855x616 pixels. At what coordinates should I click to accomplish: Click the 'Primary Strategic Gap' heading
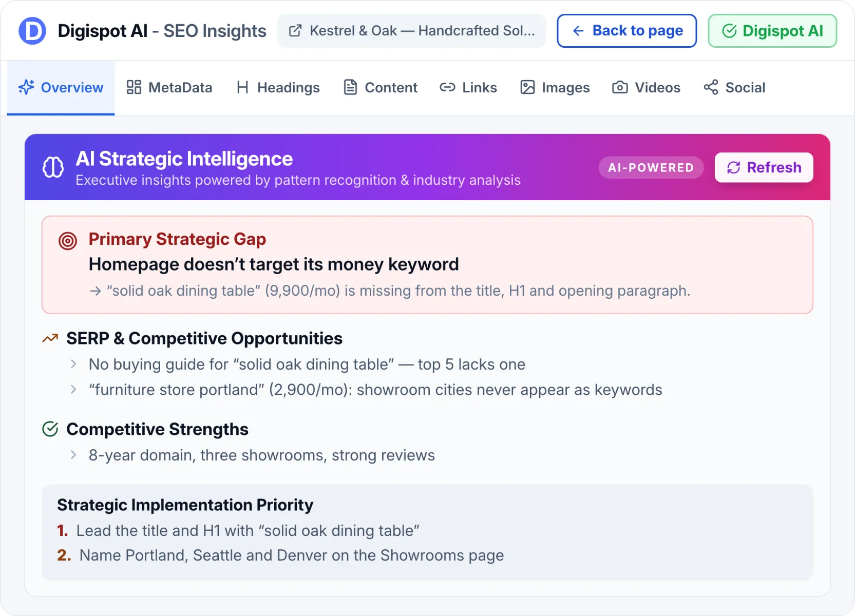point(177,239)
